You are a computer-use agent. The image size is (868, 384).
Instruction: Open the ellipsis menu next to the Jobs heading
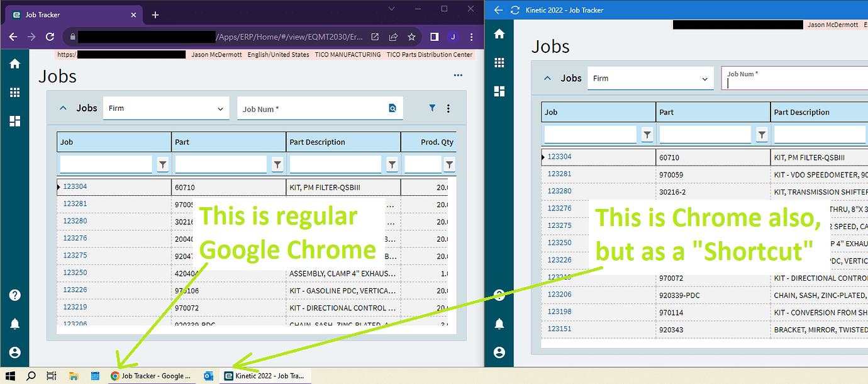pyautogui.click(x=458, y=75)
